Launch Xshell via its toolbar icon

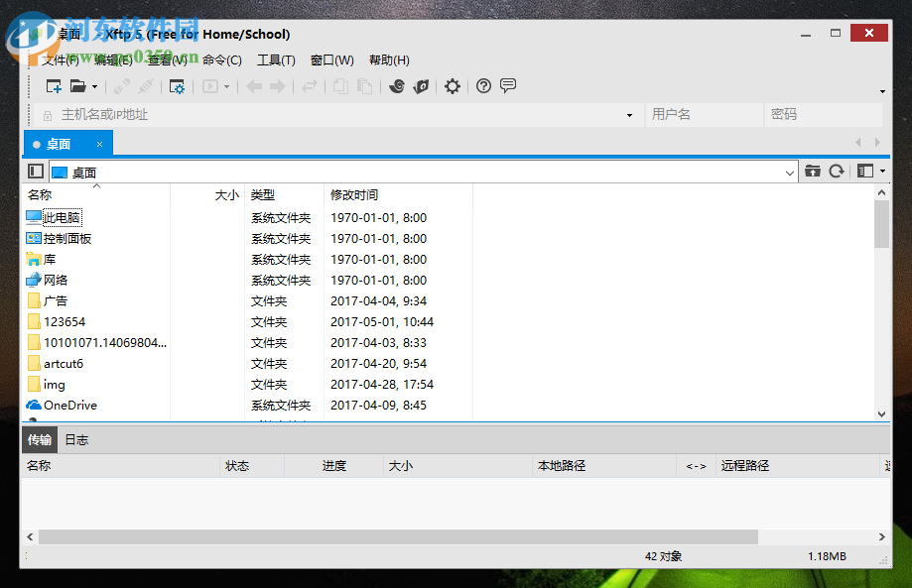click(398, 86)
